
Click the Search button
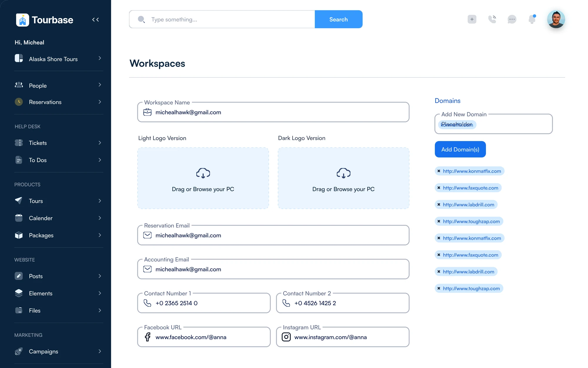coord(338,19)
